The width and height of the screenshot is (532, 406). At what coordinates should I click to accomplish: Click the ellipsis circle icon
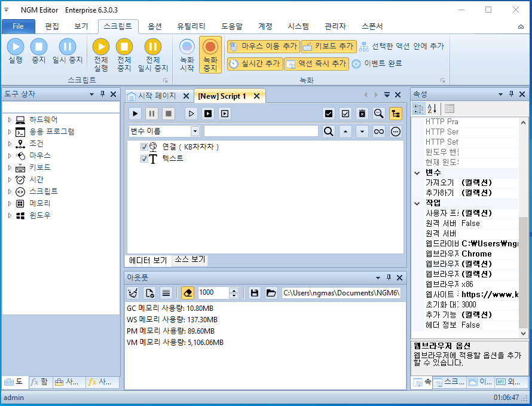396,132
